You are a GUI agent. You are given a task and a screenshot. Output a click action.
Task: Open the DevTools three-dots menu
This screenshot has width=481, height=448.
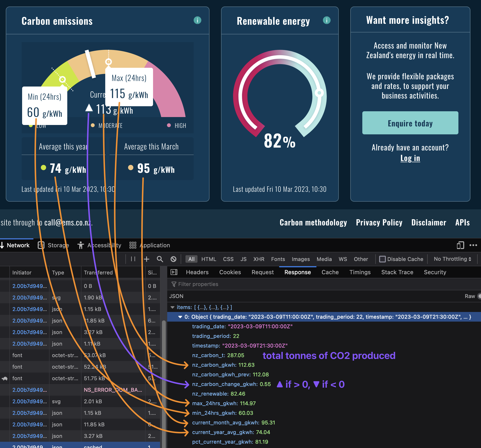tap(473, 245)
